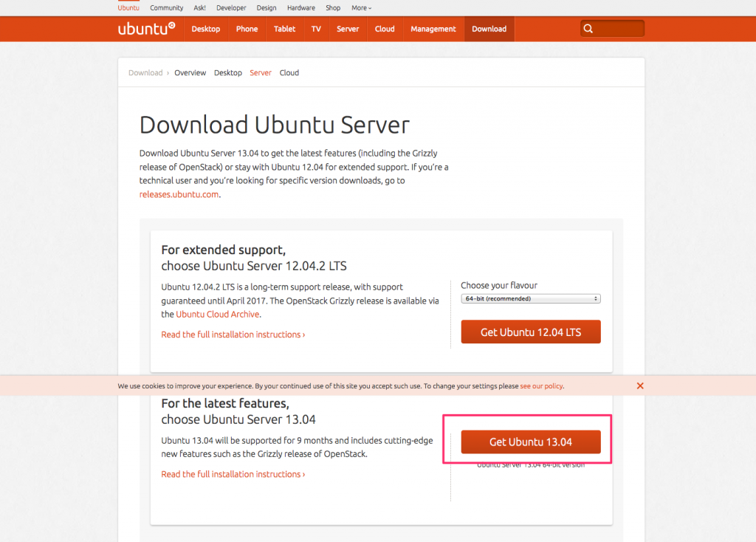The width and height of the screenshot is (756, 542).
Task: Open the Management nav menu item
Action: (433, 29)
